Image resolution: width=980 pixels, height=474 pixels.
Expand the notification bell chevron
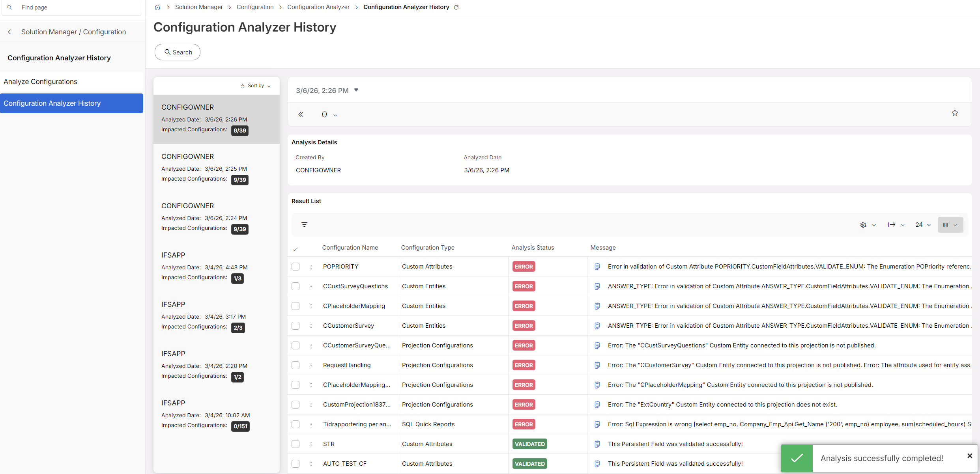click(335, 115)
